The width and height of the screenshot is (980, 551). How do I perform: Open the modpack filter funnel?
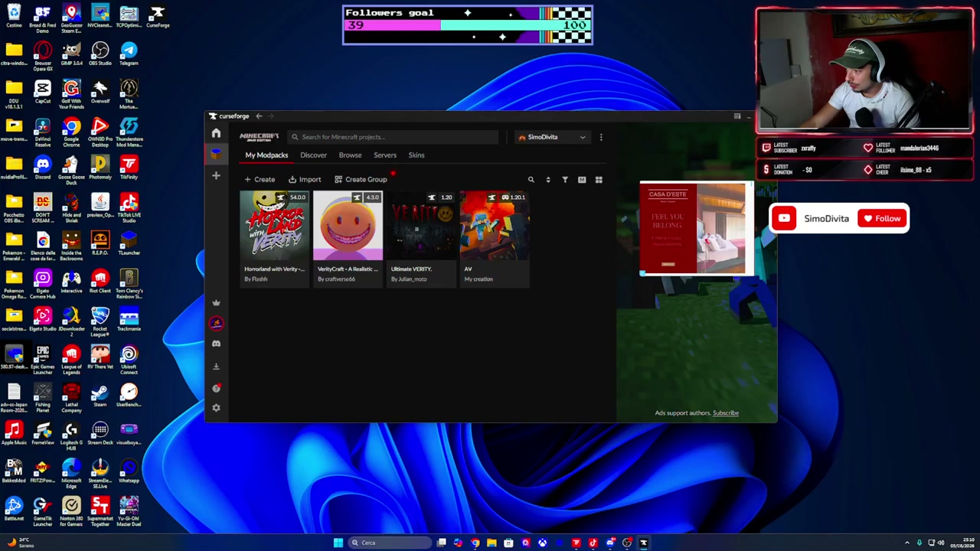point(565,180)
